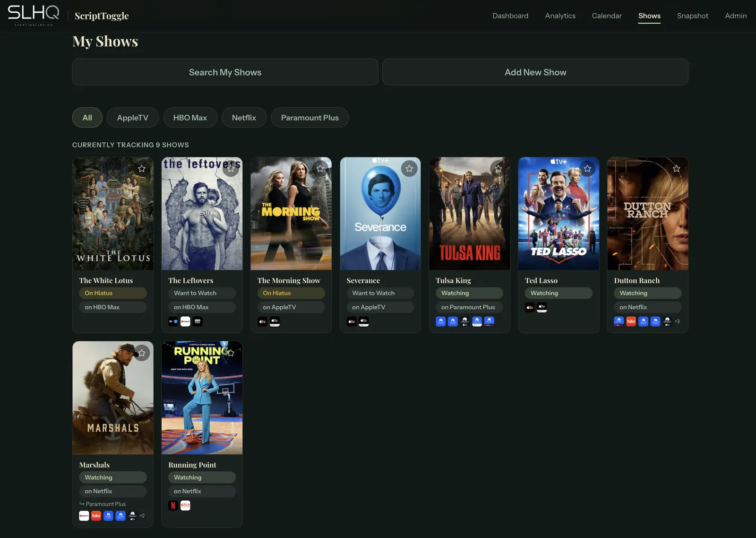The height and width of the screenshot is (538, 756).
Task: Favorite Running Point using its star
Action: [x=231, y=353]
